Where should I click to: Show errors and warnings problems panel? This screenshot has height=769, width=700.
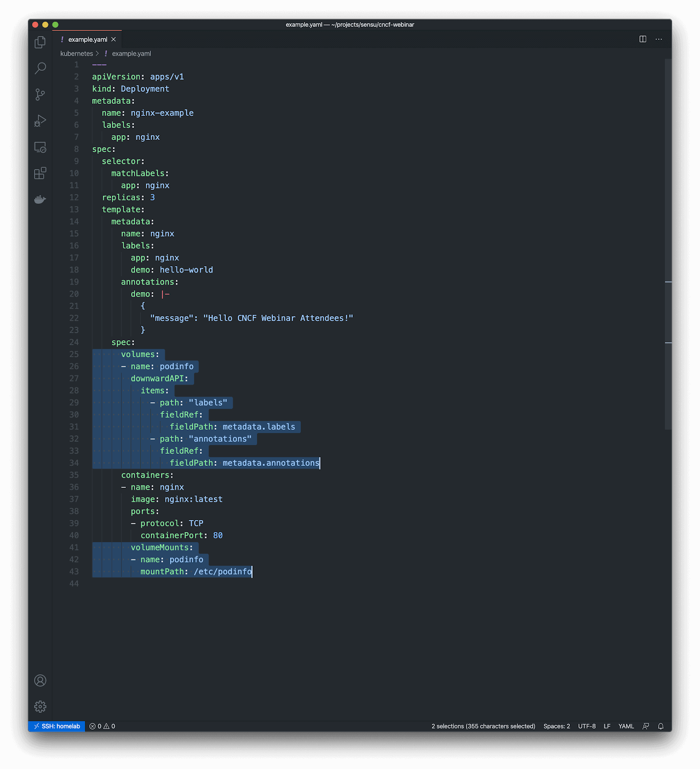pos(102,726)
